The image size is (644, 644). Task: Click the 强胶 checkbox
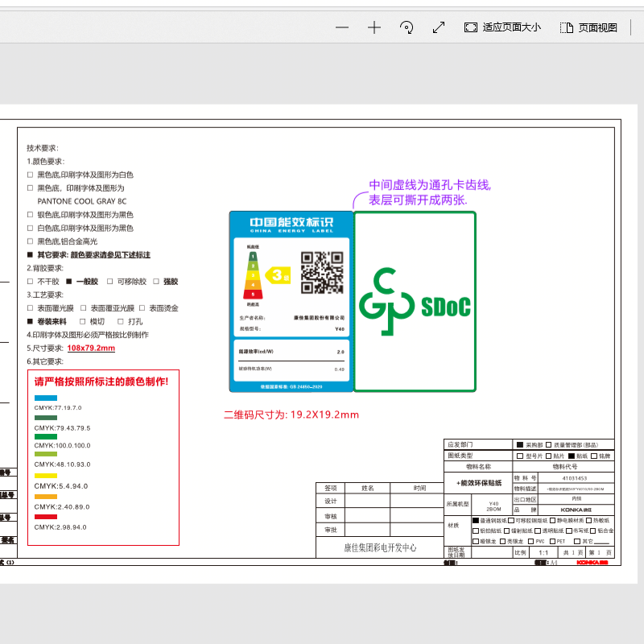156,281
